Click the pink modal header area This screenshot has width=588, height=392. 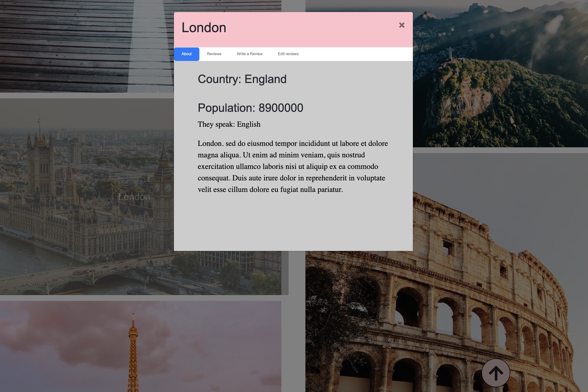[x=313, y=30]
